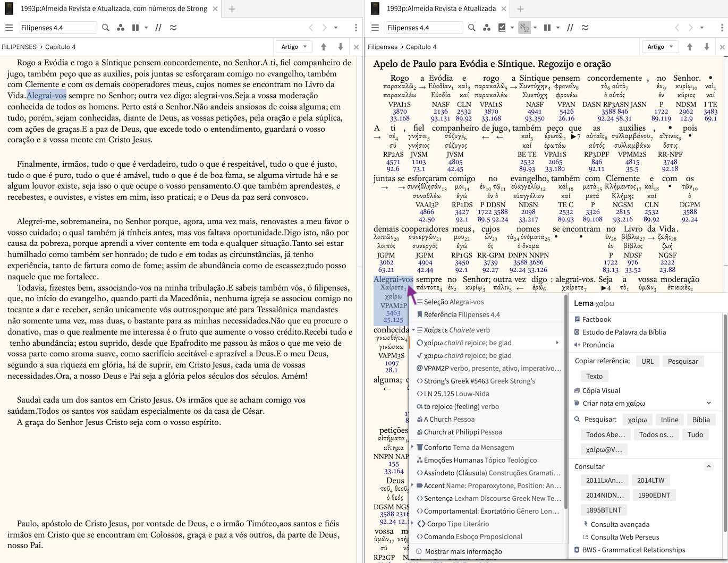Go back in left pane history
The image size is (728, 563).
pos(311,28)
